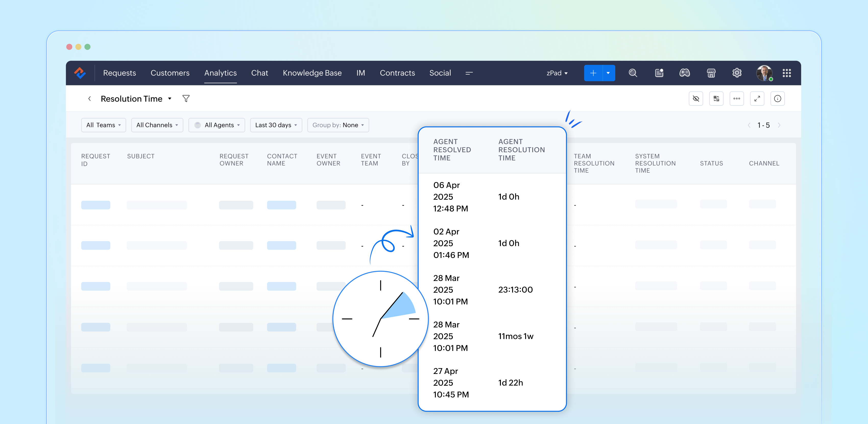Open the All Teams dropdown
This screenshot has width=868, height=424.
(103, 125)
